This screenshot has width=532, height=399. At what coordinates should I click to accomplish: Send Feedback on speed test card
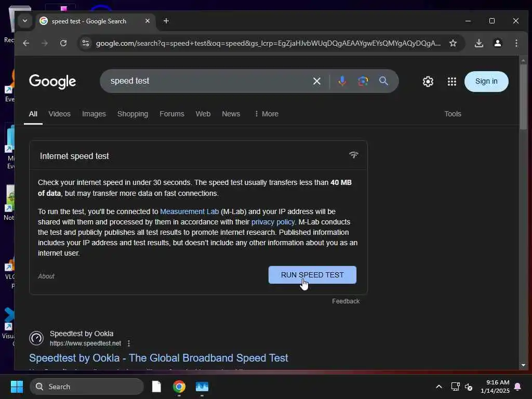coord(345,301)
